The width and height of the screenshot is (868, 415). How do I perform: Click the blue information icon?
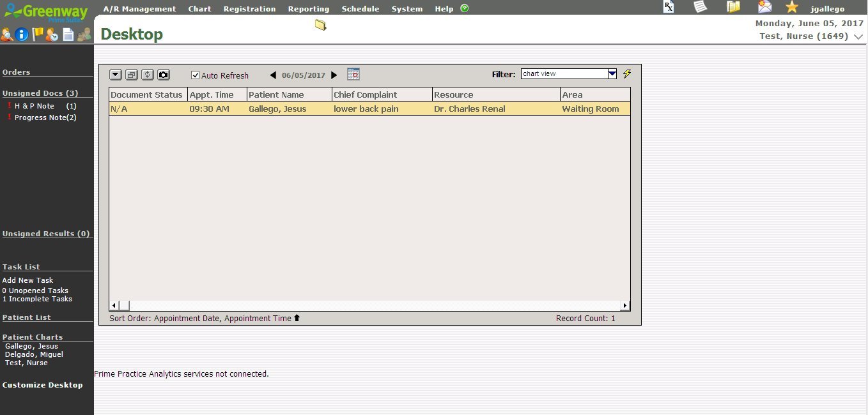22,35
